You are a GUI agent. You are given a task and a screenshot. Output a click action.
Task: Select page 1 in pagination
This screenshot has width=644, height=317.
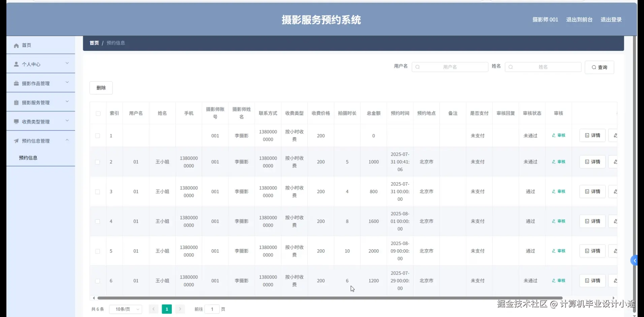pyautogui.click(x=167, y=309)
